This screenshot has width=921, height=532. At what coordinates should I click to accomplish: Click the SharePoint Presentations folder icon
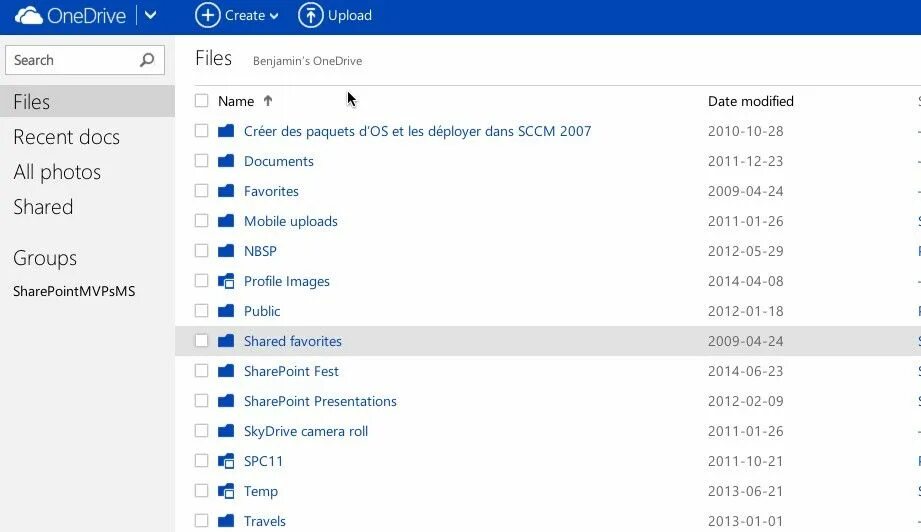pyautogui.click(x=226, y=400)
